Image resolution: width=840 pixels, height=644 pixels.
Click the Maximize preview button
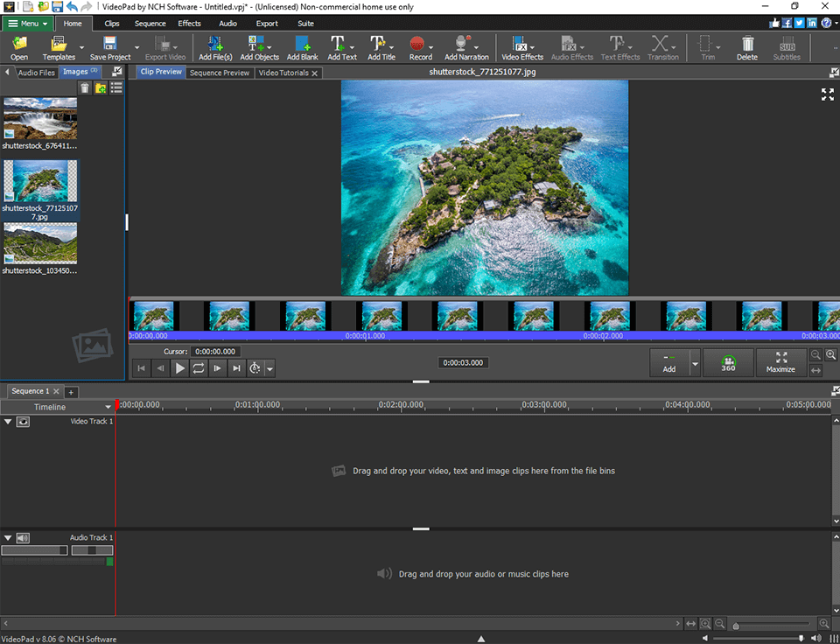point(781,362)
